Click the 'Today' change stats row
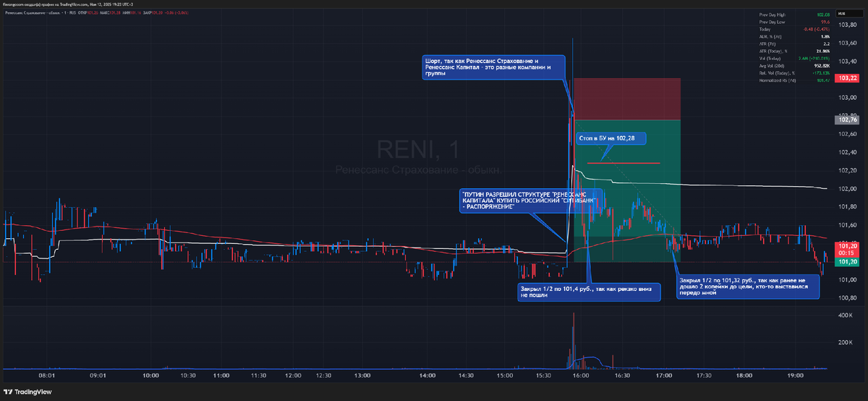Image resolution: width=868 pixels, height=401 pixels. [x=794, y=29]
